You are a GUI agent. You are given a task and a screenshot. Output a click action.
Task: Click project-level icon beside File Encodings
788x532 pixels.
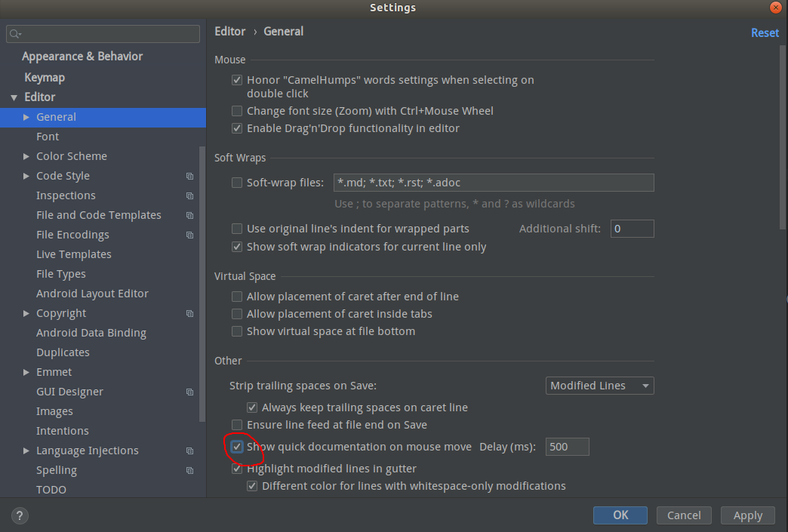point(189,235)
